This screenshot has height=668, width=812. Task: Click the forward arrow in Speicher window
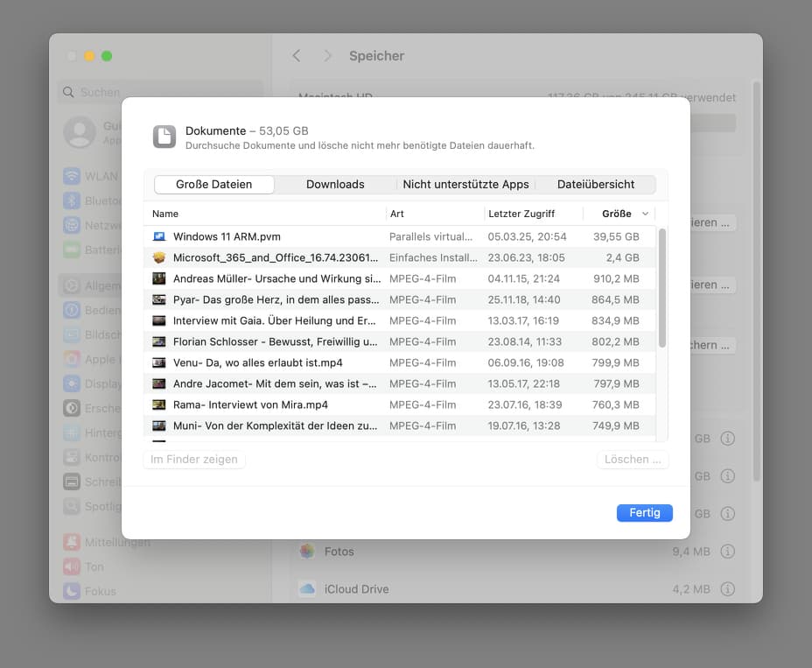click(327, 56)
